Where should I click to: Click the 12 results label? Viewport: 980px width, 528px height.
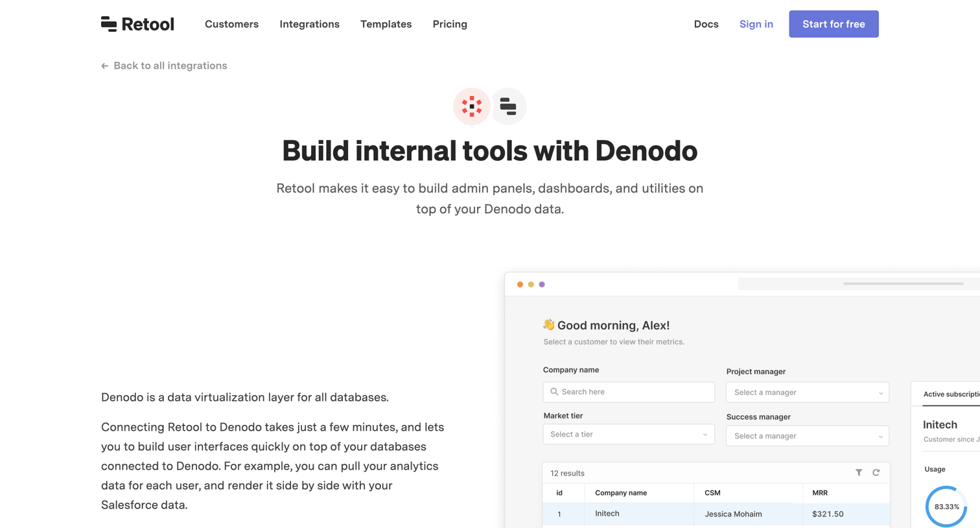point(567,474)
